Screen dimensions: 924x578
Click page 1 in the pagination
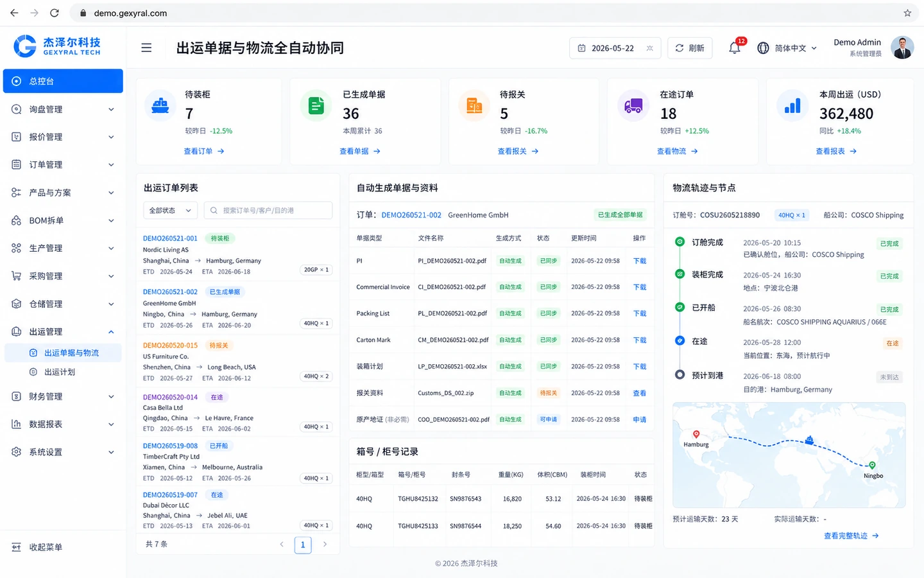click(303, 545)
